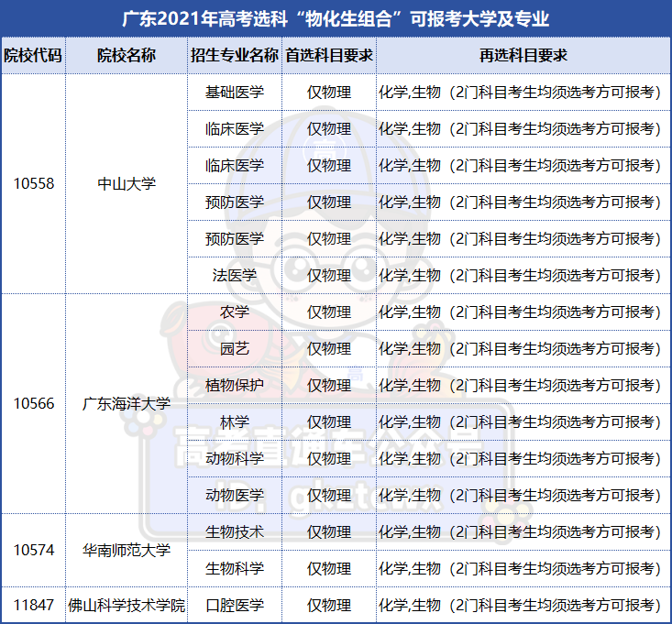The height and width of the screenshot is (624, 672).
Task: Select '仅物理' in the 口腔医学 row
Action: click(329, 605)
